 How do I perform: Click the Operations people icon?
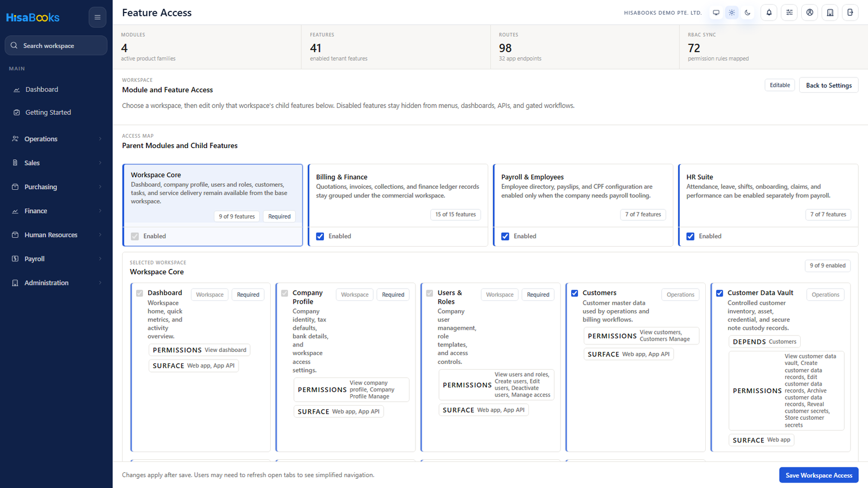(x=15, y=139)
